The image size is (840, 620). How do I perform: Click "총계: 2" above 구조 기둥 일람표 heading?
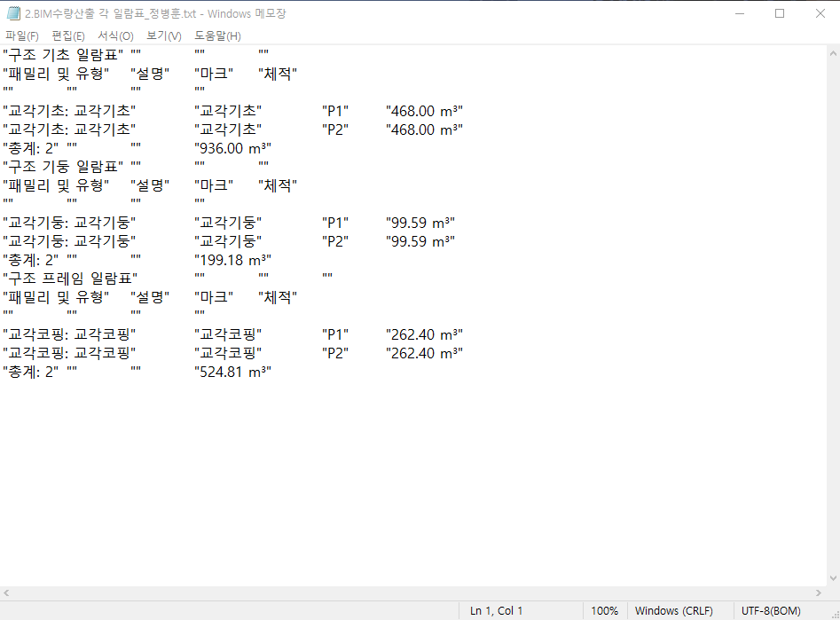tap(30, 148)
